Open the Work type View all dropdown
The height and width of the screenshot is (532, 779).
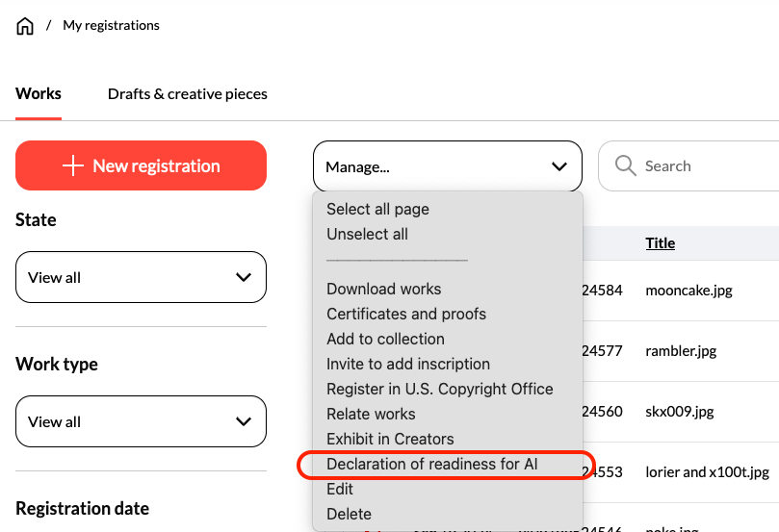[x=141, y=421]
